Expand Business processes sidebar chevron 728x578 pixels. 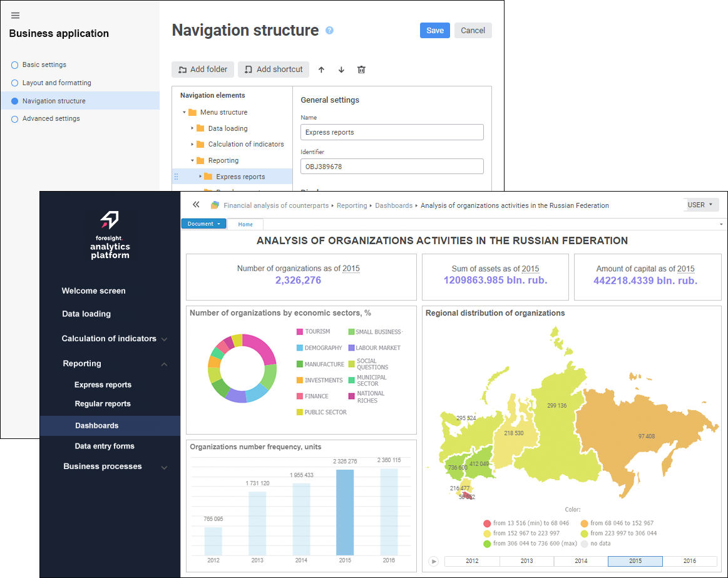click(165, 467)
